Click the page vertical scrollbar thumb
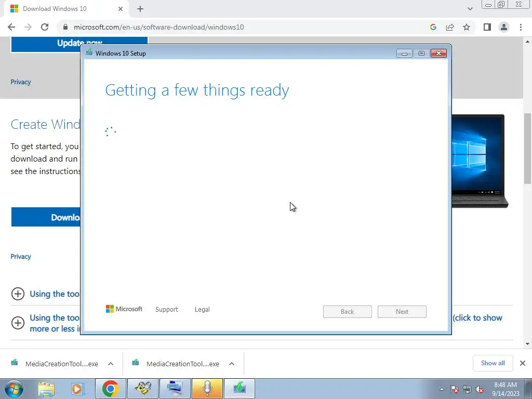The image size is (532, 399). [x=527, y=148]
